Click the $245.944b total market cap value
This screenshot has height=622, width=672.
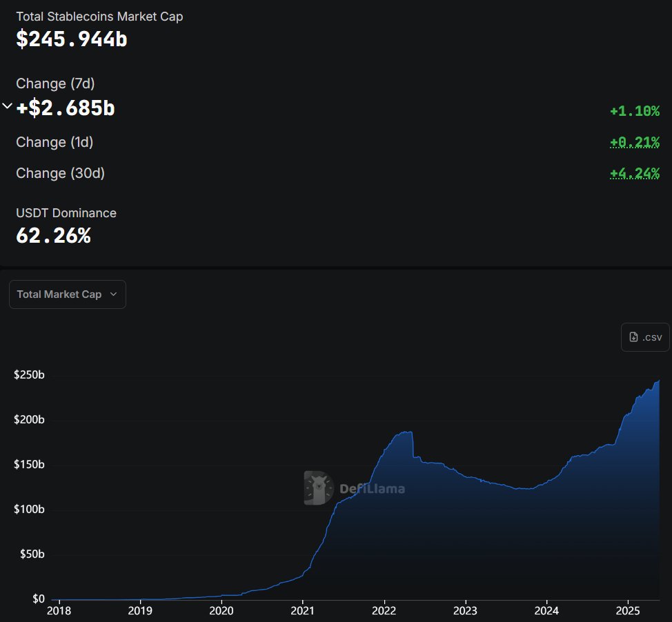[x=72, y=39]
